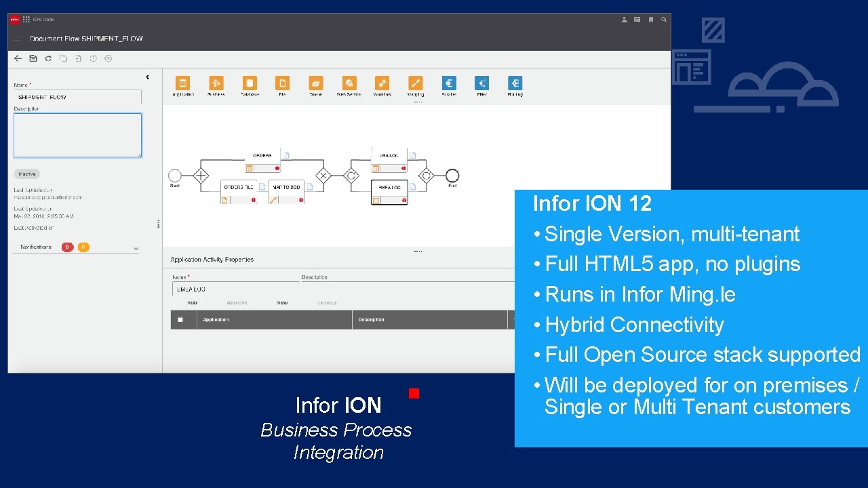The image size is (868, 488).
Task: Collapse the left properties panel
Action: click(x=147, y=77)
